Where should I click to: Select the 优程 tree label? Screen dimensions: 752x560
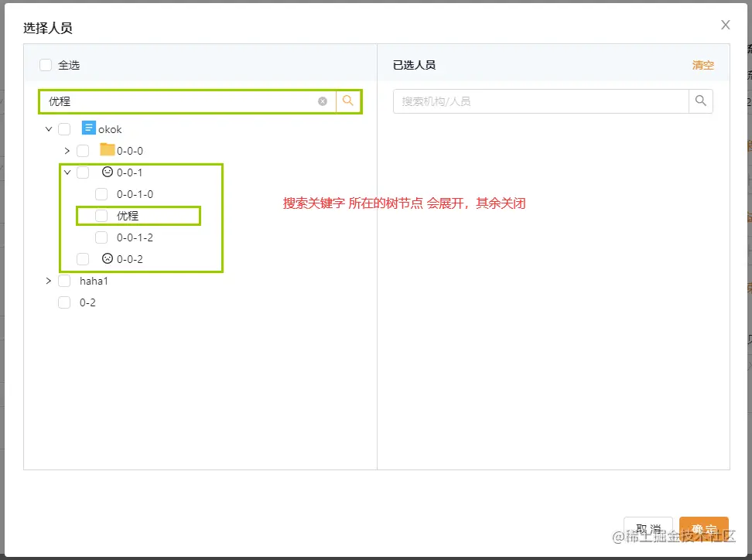(x=128, y=216)
